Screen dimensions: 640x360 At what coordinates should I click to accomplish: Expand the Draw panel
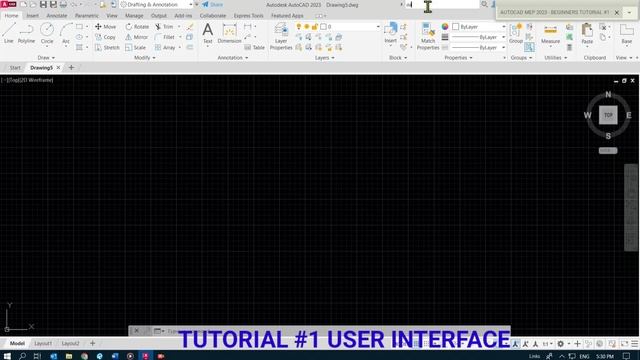(46, 58)
